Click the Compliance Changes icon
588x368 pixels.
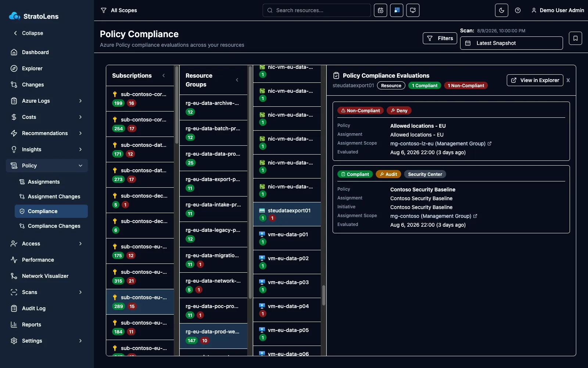(22, 226)
